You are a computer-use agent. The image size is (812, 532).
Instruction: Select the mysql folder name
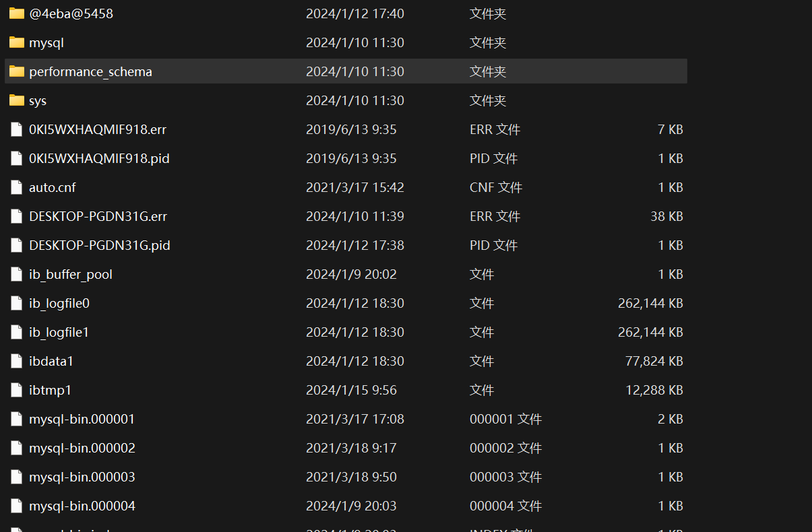coord(46,43)
